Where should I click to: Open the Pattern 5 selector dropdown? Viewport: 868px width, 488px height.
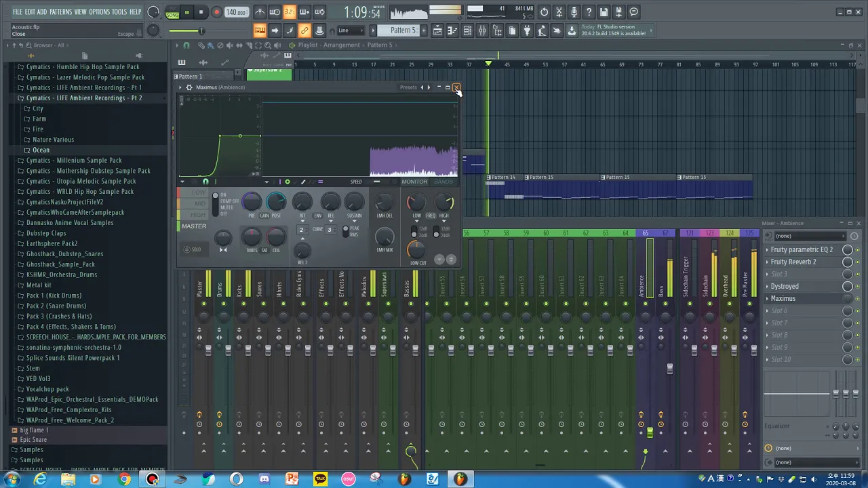coord(404,30)
